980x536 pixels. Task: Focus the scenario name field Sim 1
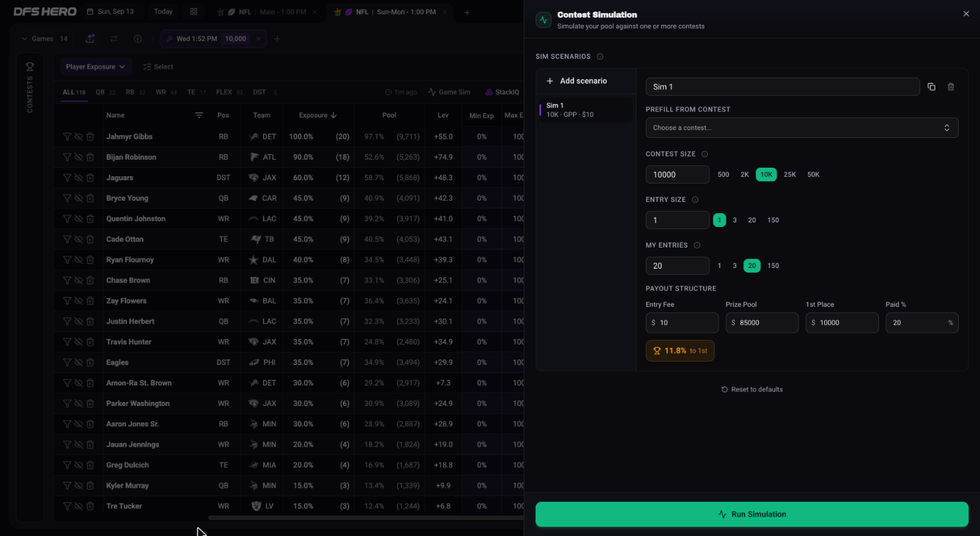tap(783, 86)
